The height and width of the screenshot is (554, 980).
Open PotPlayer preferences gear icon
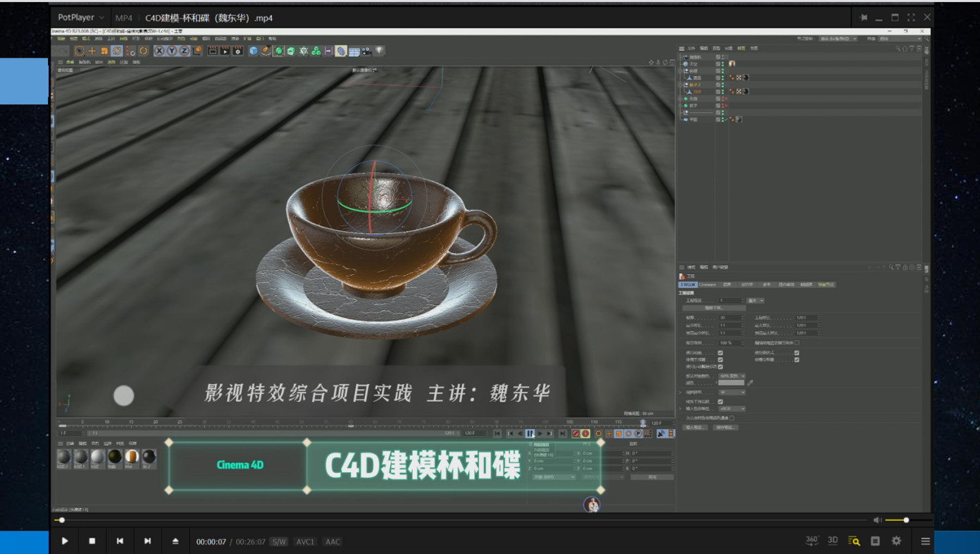tap(896, 541)
